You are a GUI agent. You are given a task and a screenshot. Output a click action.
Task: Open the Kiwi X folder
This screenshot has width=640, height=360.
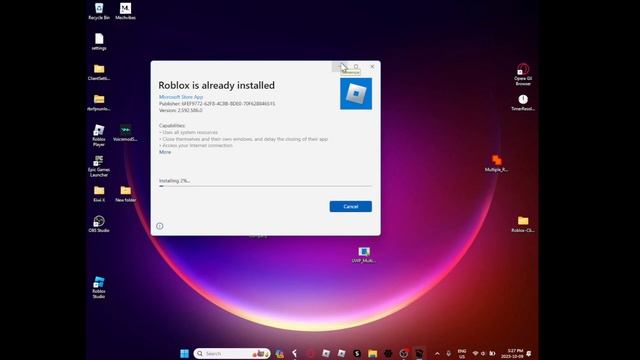(99, 193)
